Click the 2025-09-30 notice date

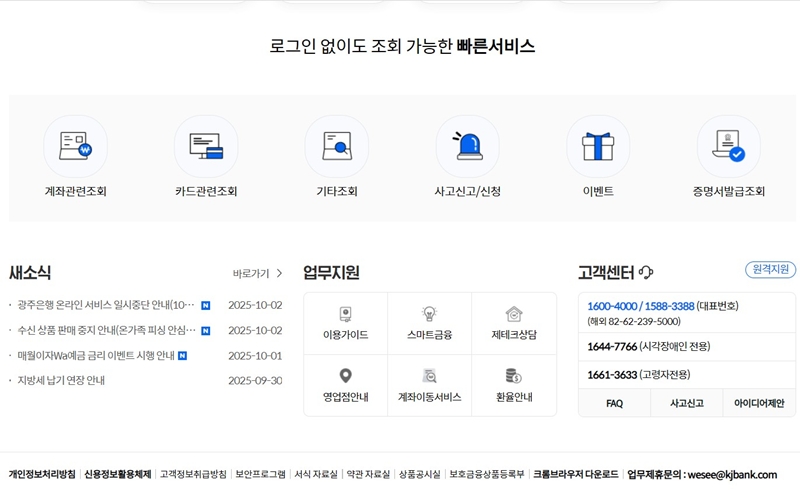coord(255,381)
